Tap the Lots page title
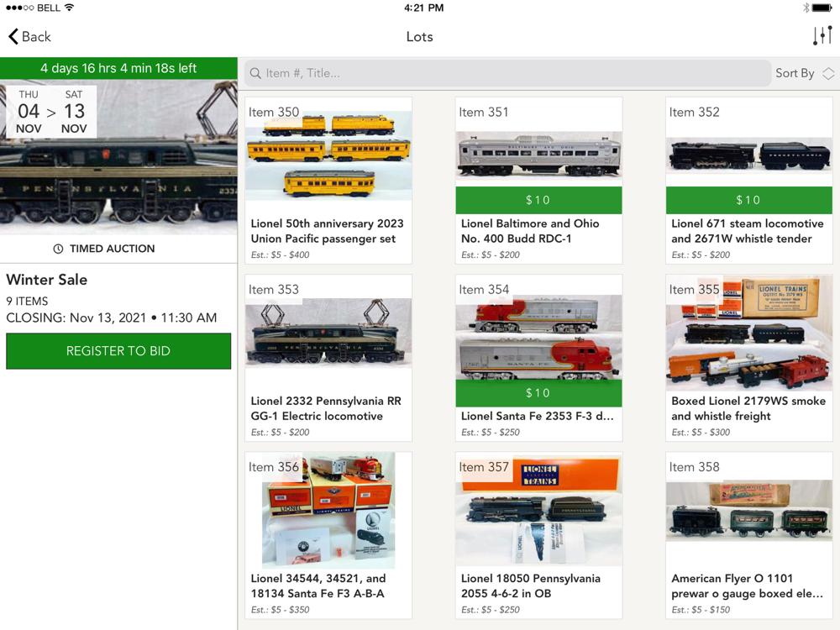The width and height of the screenshot is (840, 630). pos(419,36)
